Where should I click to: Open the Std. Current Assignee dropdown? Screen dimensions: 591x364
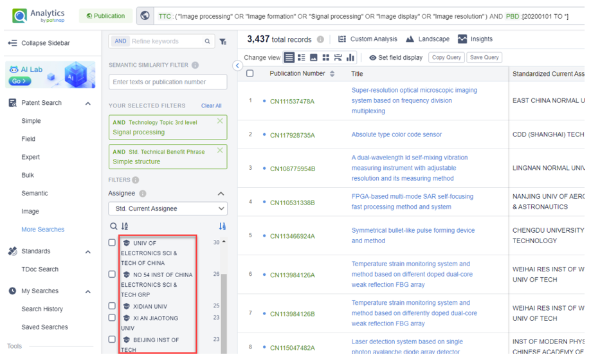167,208
